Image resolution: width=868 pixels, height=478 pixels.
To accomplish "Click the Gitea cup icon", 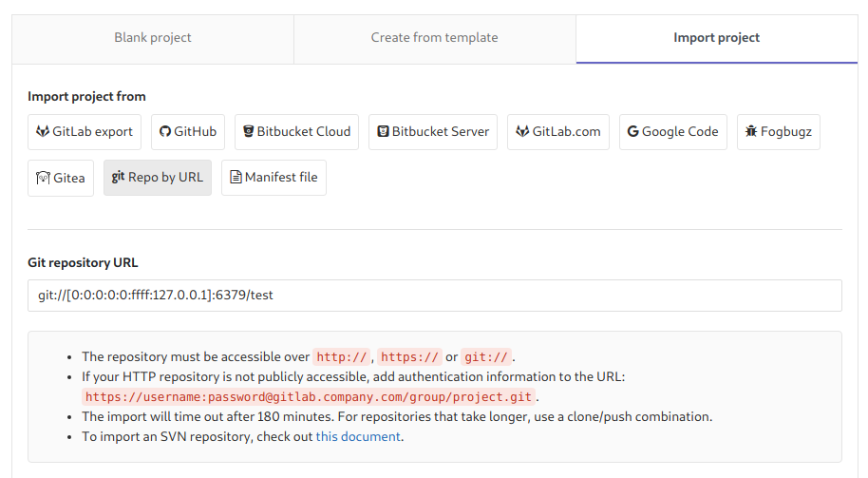I will [43, 178].
